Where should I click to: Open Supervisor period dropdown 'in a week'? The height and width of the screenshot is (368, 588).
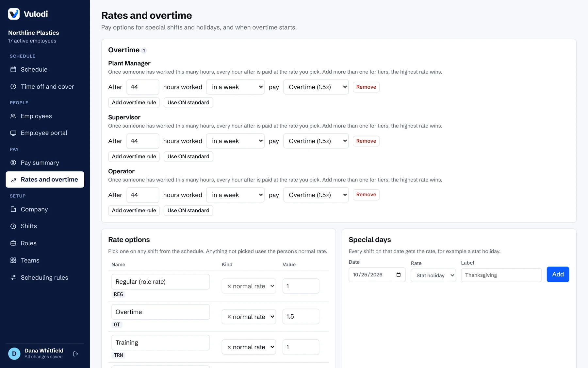click(x=235, y=141)
